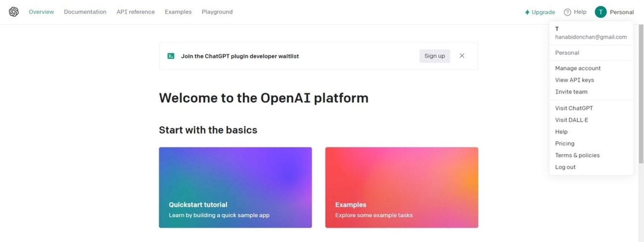The width and height of the screenshot is (644, 242).
Task: Click the Start with the basics heading
Action: (208, 130)
